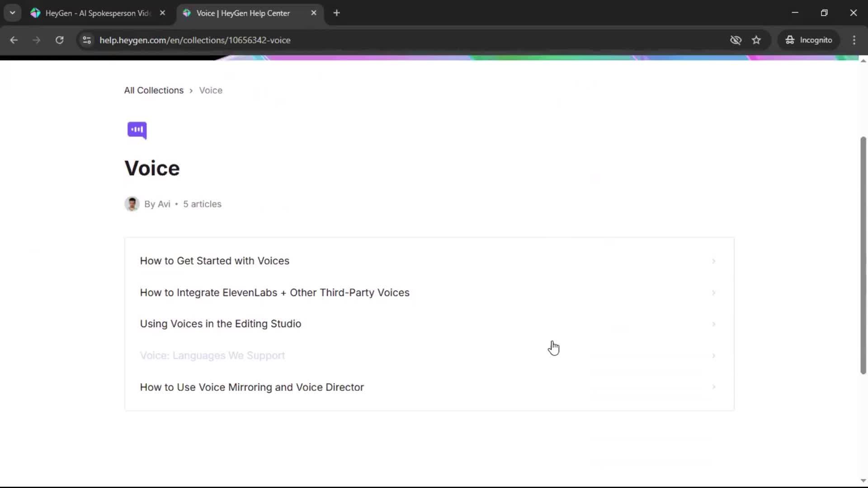
Task: Click chevron beside Using Voices in the Editing Studio
Action: pyautogui.click(x=713, y=324)
